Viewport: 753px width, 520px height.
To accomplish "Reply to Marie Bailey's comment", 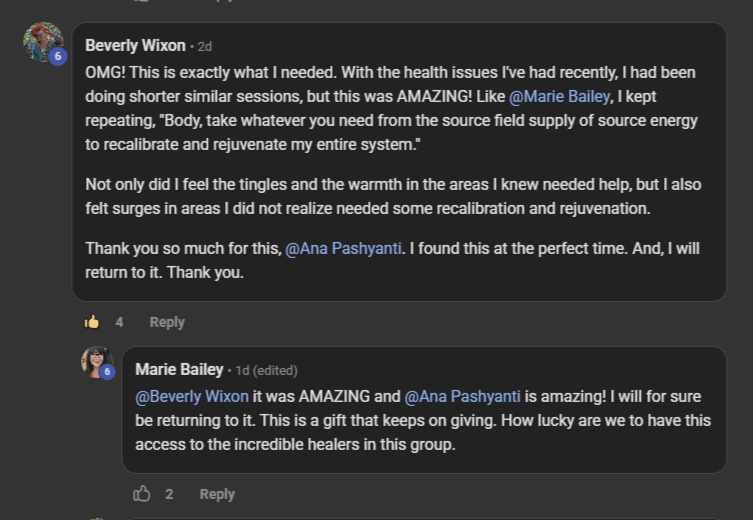I will [x=217, y=494].
